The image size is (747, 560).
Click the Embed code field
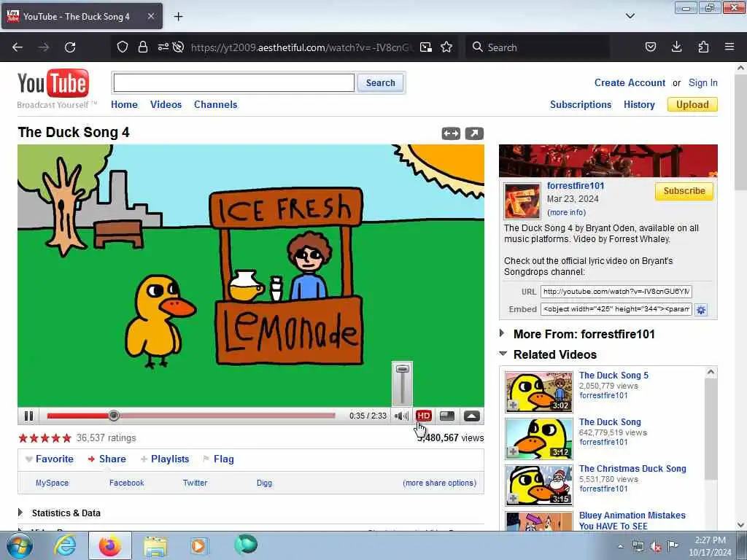616,309
